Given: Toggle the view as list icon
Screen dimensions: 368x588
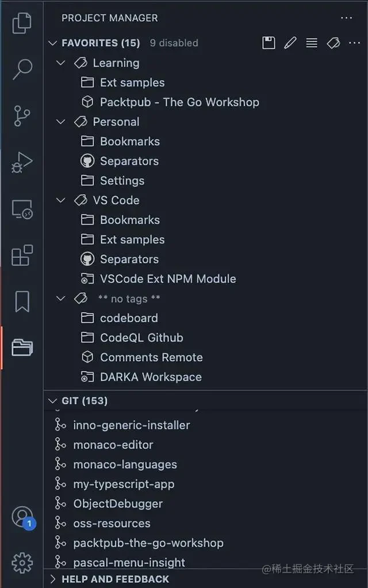Looking at the screenshot, I should point(312,43).
